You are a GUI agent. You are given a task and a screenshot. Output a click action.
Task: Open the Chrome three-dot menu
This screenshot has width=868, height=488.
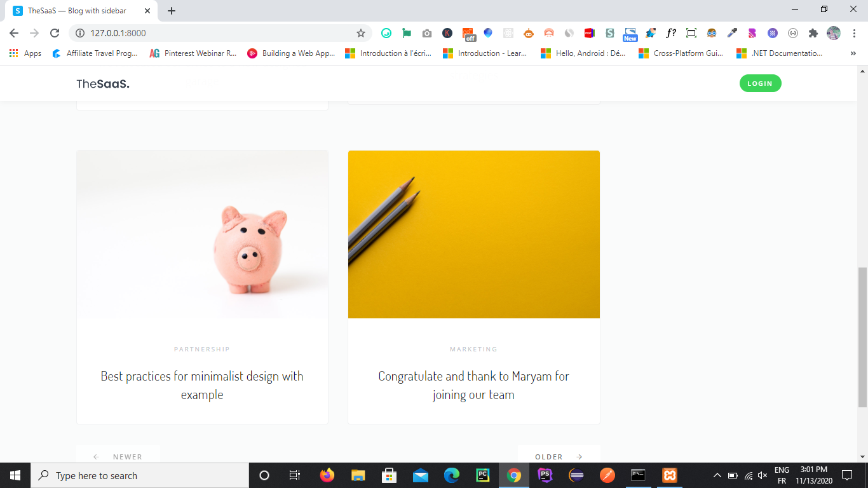(x=854, y=33)
